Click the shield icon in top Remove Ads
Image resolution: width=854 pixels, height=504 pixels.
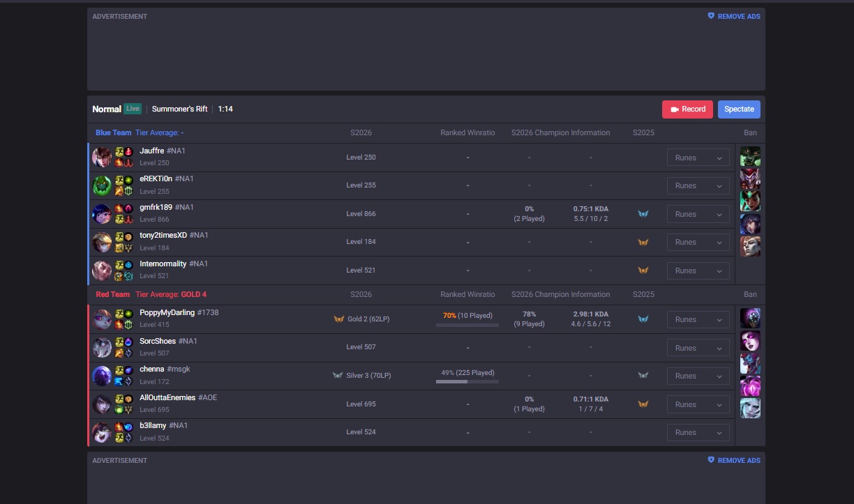(x=711, y=15)
